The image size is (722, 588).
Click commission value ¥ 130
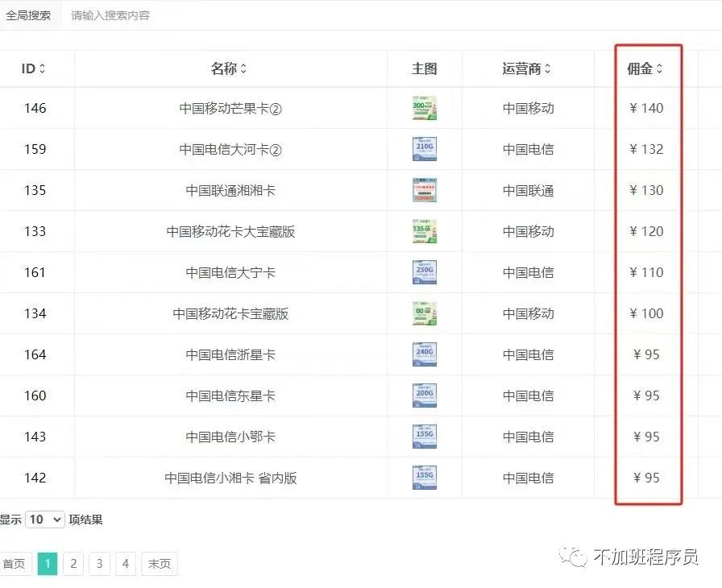click(646, 190)
